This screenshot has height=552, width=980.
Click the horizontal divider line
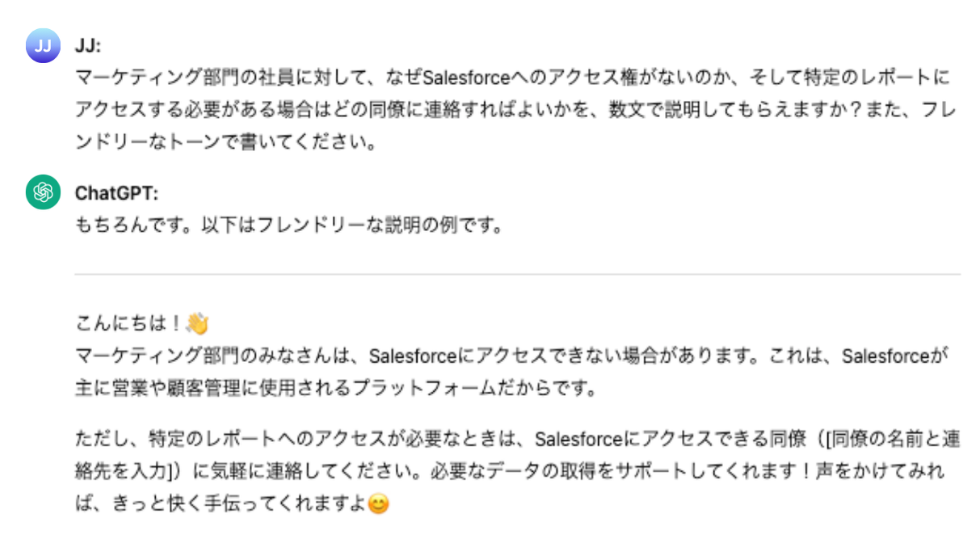[x=517, y=274]
